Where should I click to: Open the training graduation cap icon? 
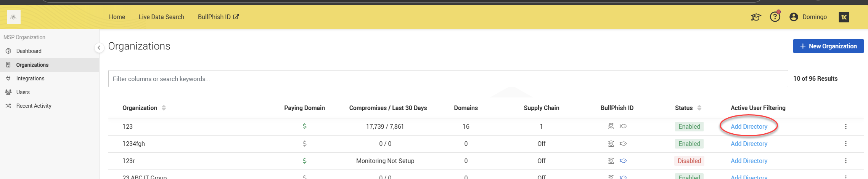(755, 17)
